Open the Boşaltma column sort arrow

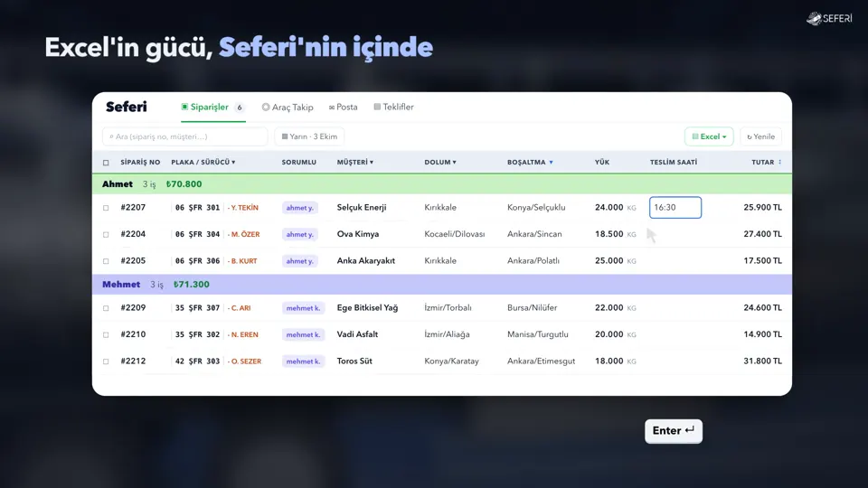(551, 162)
